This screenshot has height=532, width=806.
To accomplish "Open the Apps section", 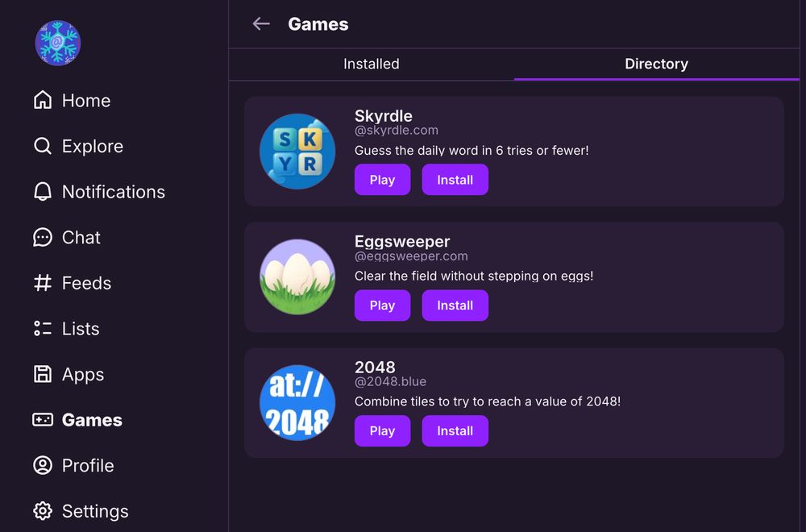I will pos(83,374).
